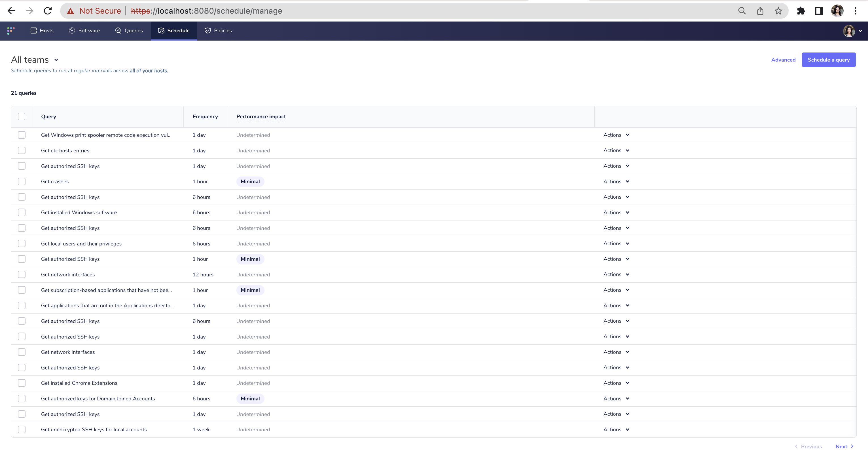
Task: Bookmark page using star icon
Action: point(778,11)
